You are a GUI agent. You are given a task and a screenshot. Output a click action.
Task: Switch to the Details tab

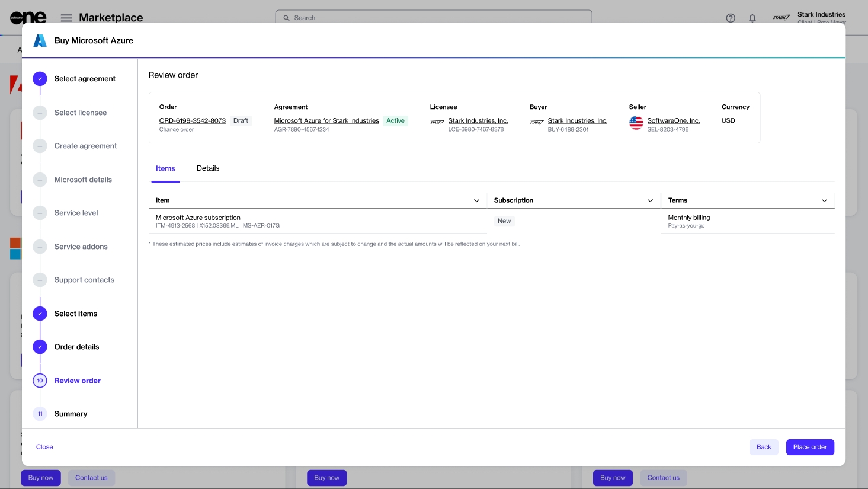point(208,168)
